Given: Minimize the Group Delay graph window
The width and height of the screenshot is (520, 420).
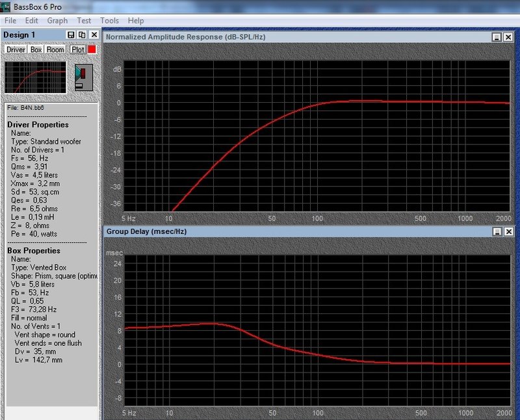Looking at the screenshot, I should [497, 231].
